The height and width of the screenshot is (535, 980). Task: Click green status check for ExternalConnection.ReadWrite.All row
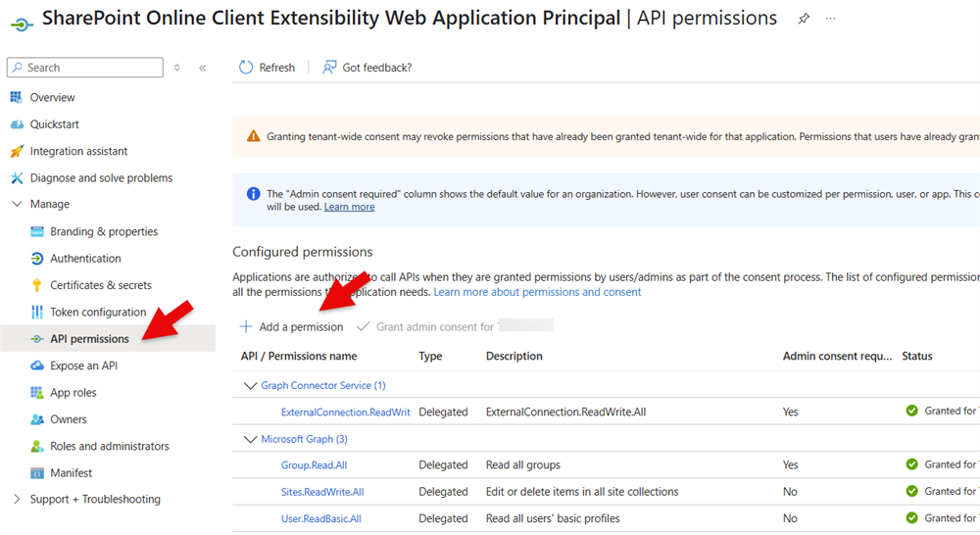point(911,411)
